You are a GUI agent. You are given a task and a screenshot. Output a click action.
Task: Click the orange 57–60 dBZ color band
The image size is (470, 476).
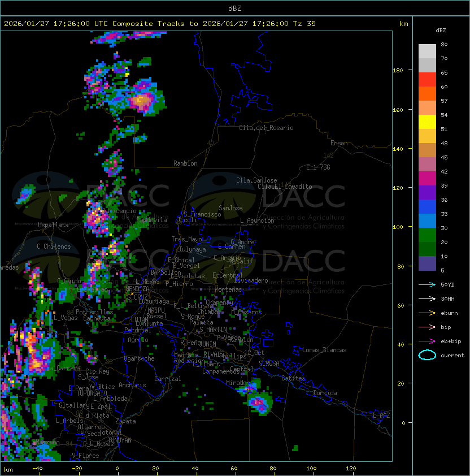click(x=427, y=94)
